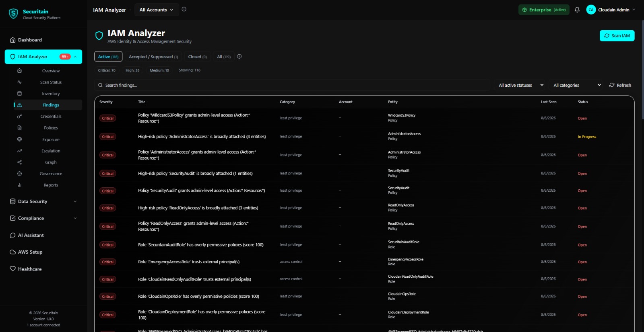Expand the Data Security section chevron
Image resolution: width=644 pixels, height=332 pixels.
(75, 201)
